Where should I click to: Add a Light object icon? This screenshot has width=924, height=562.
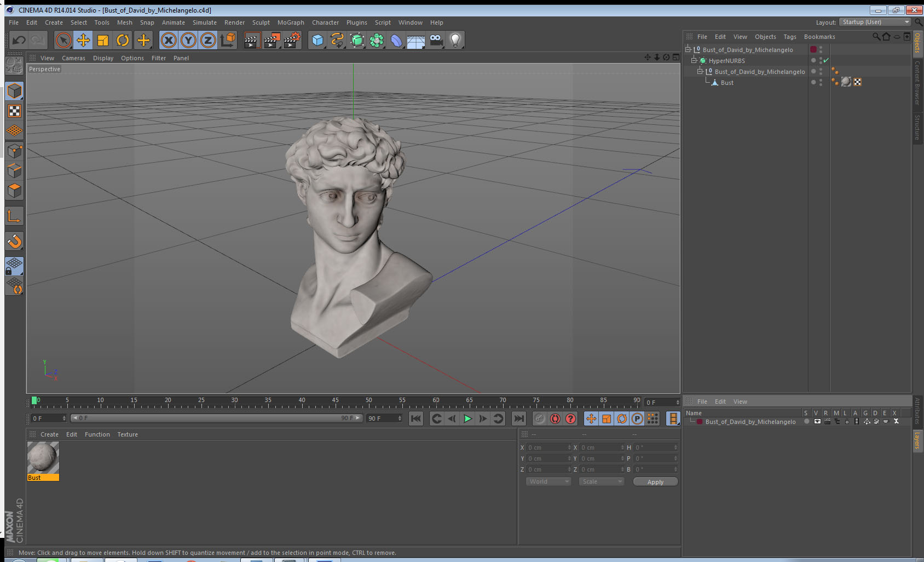(x=455, y=40)
